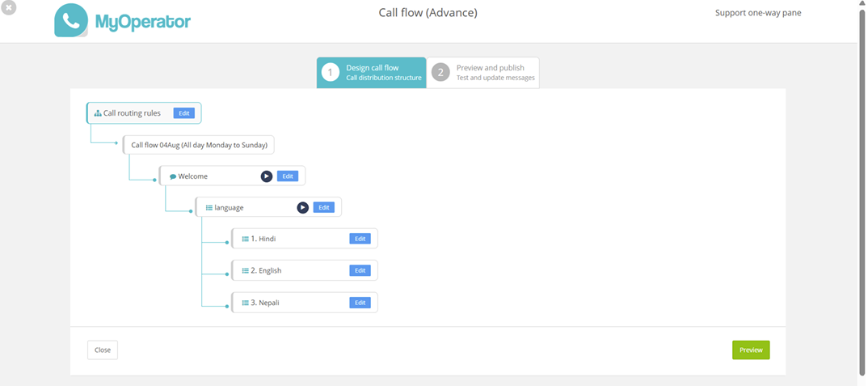This screenshot has width=868, height=386.
Task: Click the list icon beside language
Action: click(209, 208)
